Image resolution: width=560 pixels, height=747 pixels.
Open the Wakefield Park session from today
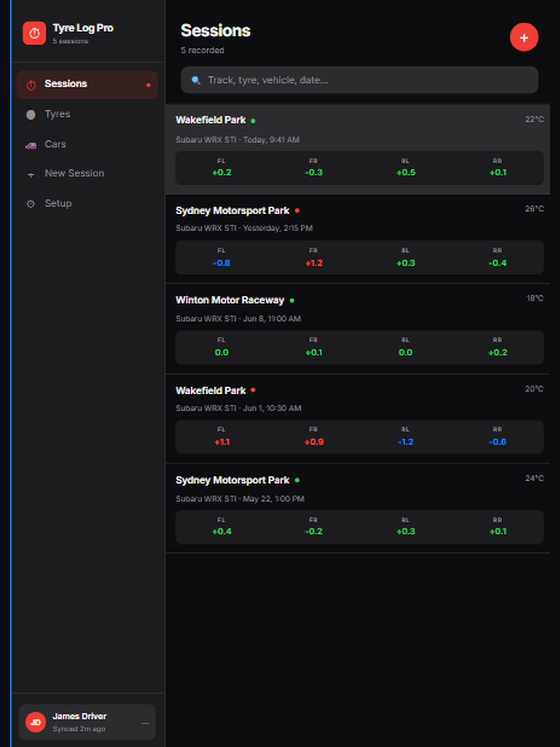point(358,149)
